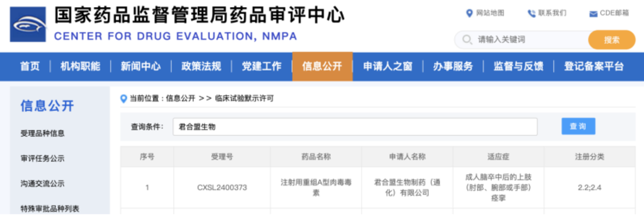Screen dimensions: 644x215
Task: Click the 查询条件 input containing 君合盟生物
Action: (355, 127)
